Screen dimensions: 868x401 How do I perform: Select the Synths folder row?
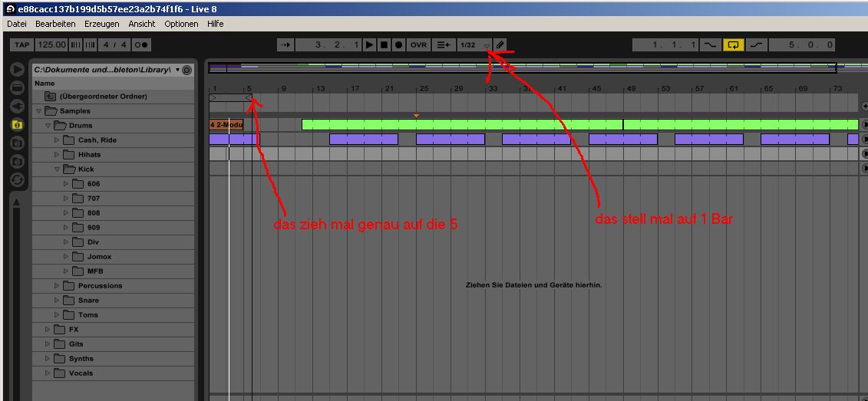[113, 358]
